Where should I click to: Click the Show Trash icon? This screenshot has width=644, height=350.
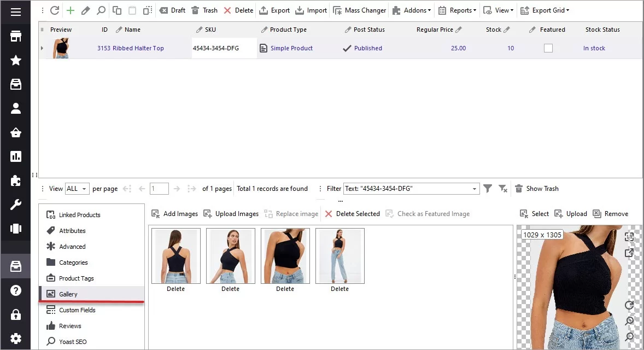click(x=518, y=189)
